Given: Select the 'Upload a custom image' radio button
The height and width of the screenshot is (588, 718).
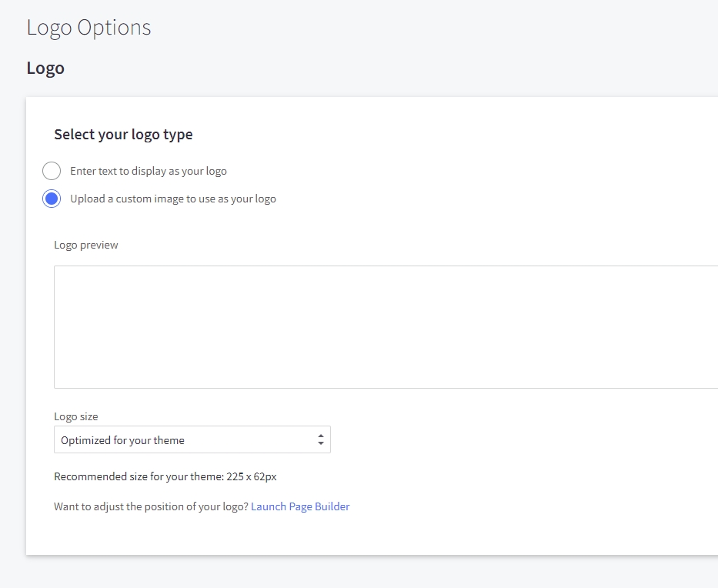Looking at the screenshot, I should (52, 199).
